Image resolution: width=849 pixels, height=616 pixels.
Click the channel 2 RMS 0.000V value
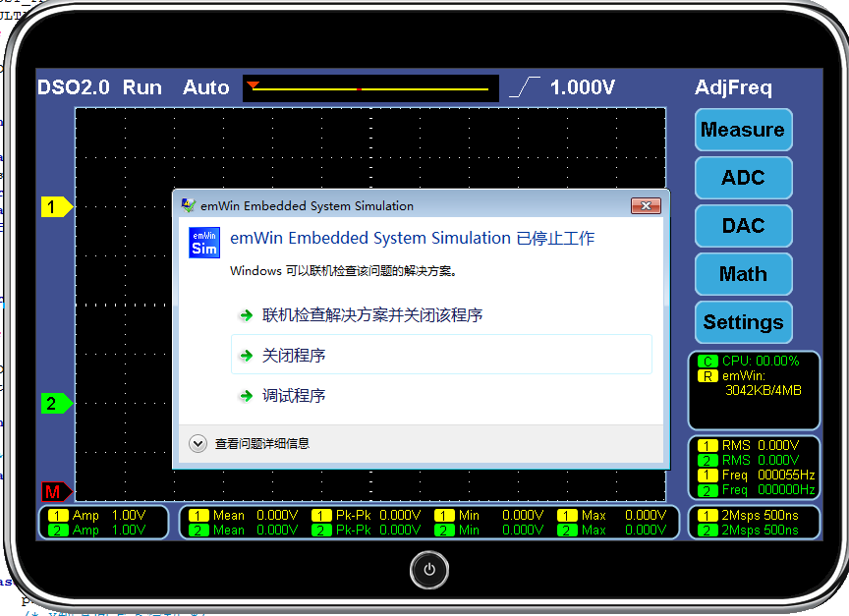[778, 461]
